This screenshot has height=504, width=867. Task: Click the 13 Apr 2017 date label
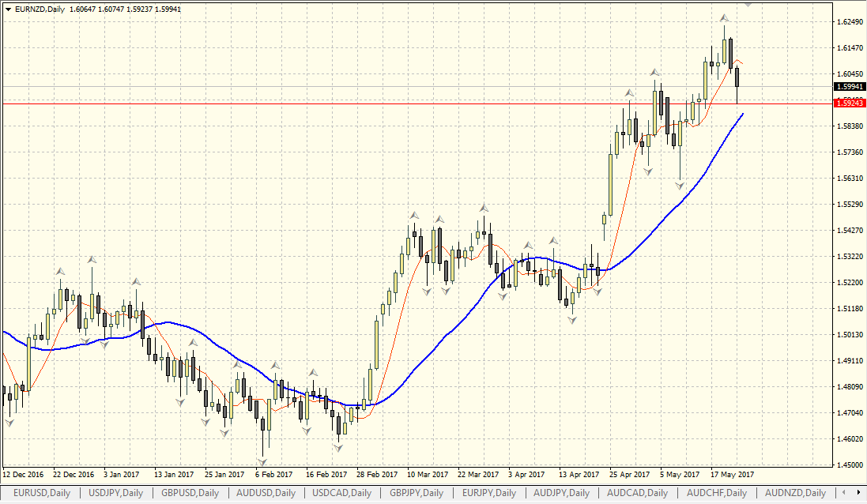(x=579, y=474)
